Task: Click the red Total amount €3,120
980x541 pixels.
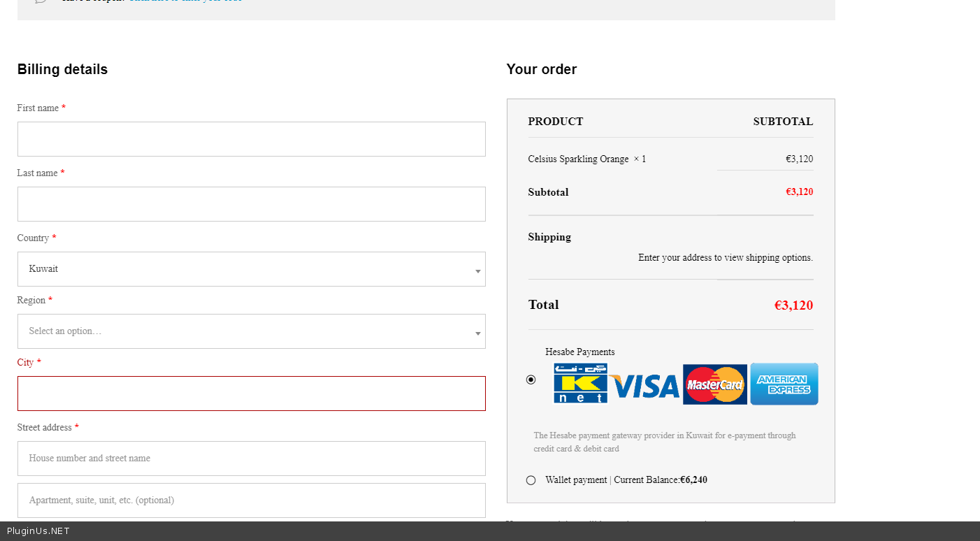Action: click(x=793, y=305)
